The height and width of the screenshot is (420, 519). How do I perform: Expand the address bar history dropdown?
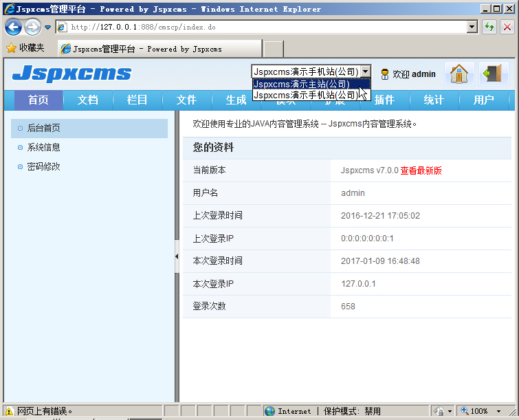click(472, 27)
